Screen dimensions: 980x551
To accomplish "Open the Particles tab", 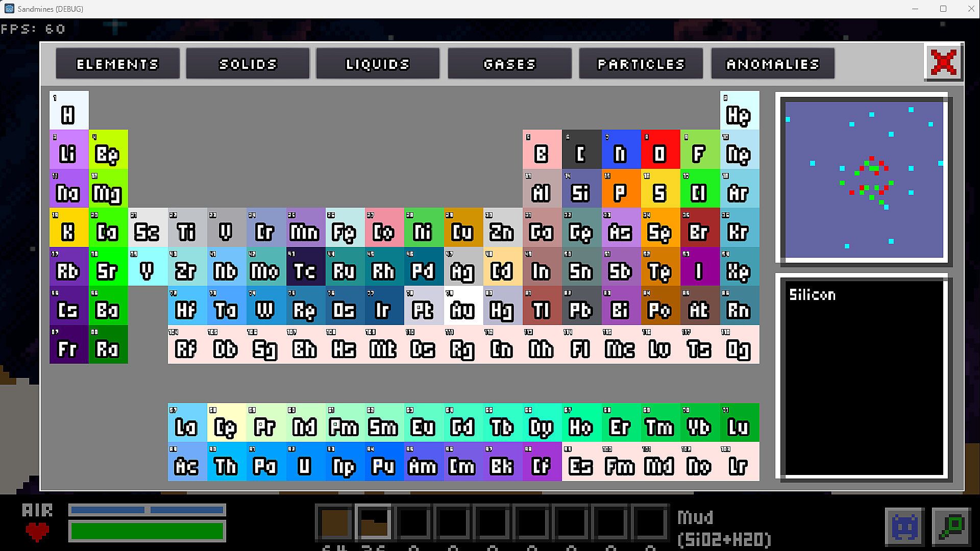I will [641, 64].
